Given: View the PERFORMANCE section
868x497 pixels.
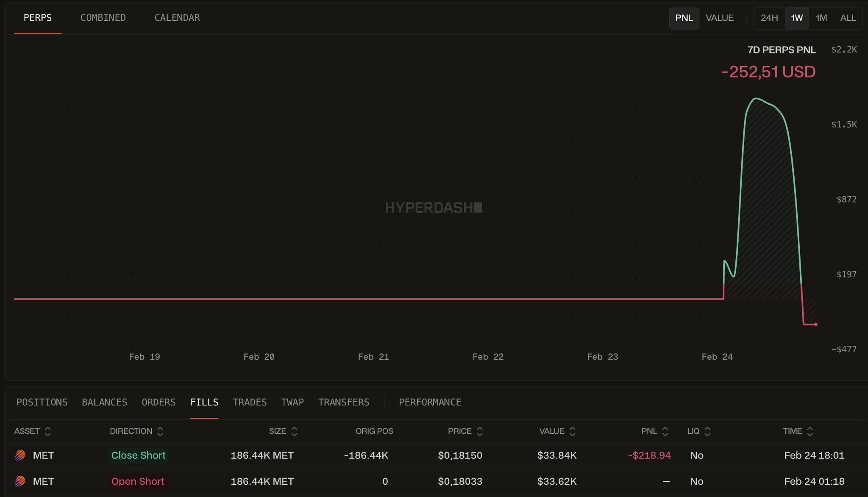Looking at the screenshot, I should pos(430,402).
